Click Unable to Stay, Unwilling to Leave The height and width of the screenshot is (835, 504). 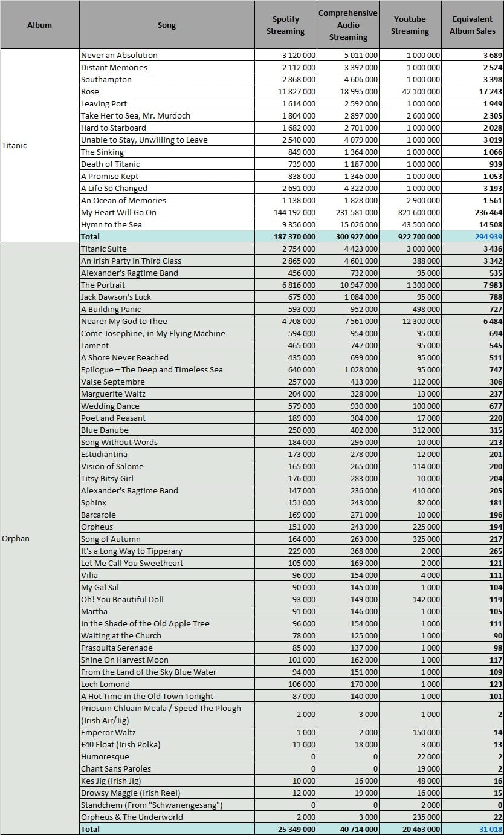click(x=144, y=140)
